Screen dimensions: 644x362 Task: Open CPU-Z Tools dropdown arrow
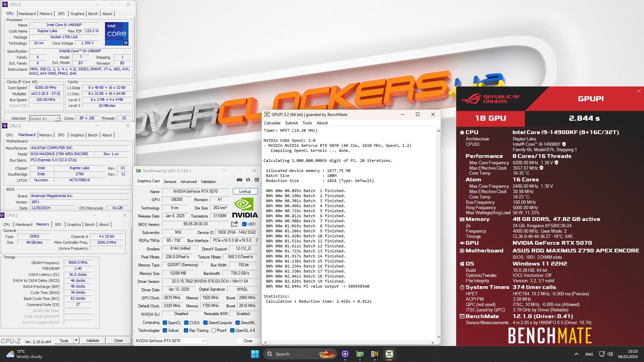point(76,341)
